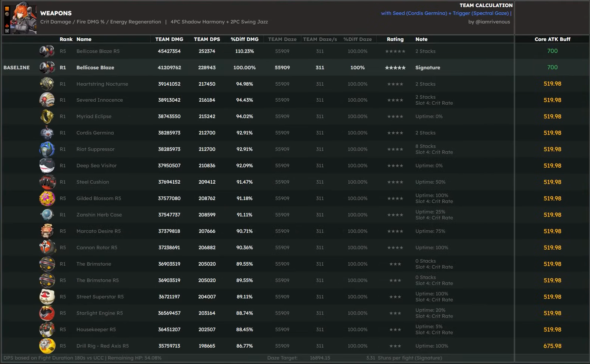This screenshot has height=364, width=590.
Task: Select the "Uptime: 75%" note
Action: point(430,231)
